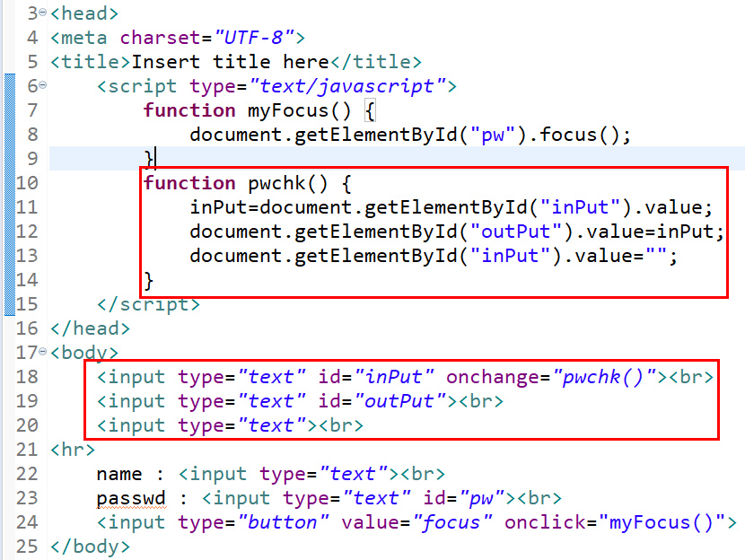The width and height of the screenshot is (745, 560).
Task: Click id="pw" attribute on line 23
Action: click(x=463, y=498)
